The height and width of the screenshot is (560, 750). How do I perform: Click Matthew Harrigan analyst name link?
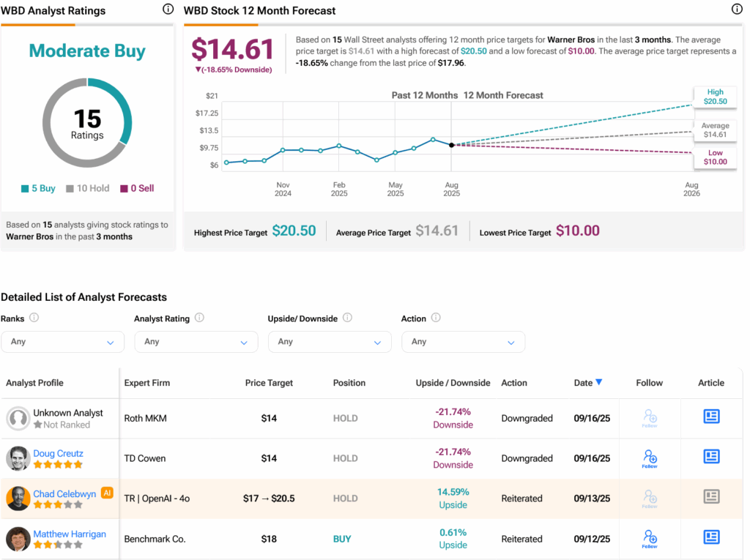pyautogui.click(x=70, y=534)
